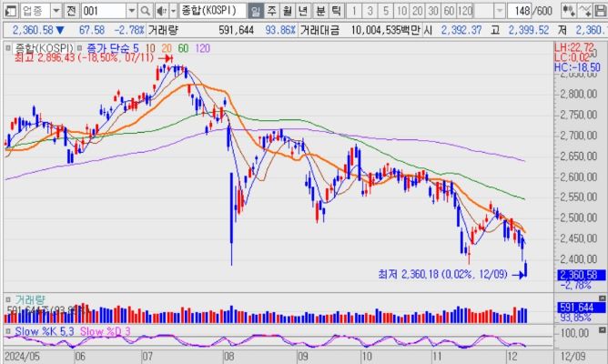Click the 2,360.58 price in the info bar
Image resolution: width=608 pixels, height=364 pixels.
[33, 30]
